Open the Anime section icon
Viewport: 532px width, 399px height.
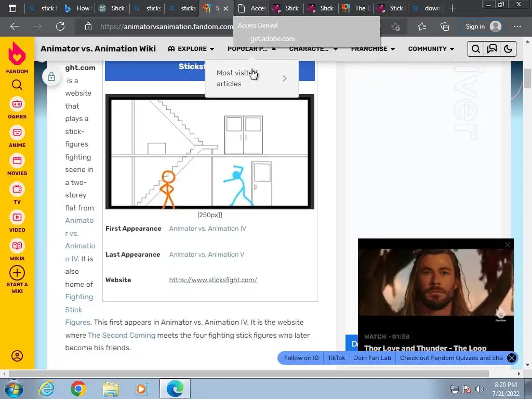(x=17, y=132)
